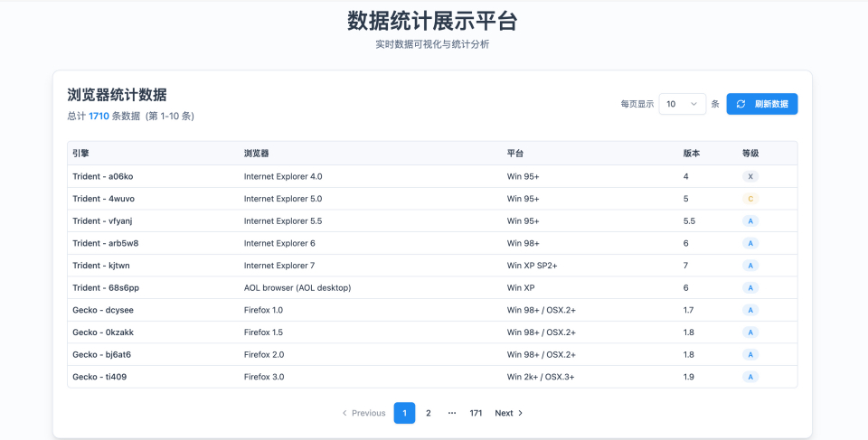Screen dimensions: 868x440
Task: Jump to last page 171
Action: pos(476,413)
